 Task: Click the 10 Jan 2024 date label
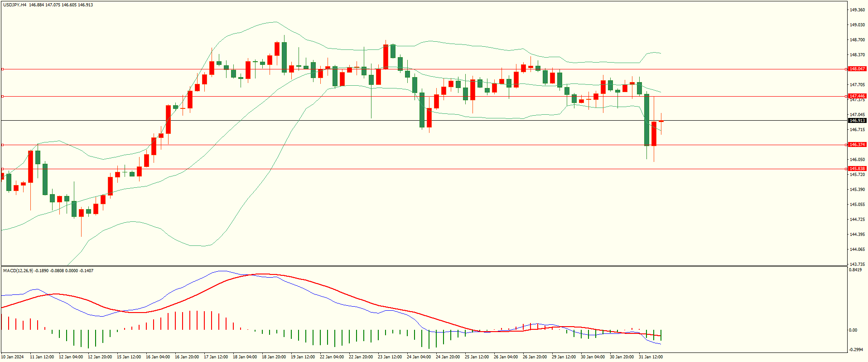[x=13, y=357]
